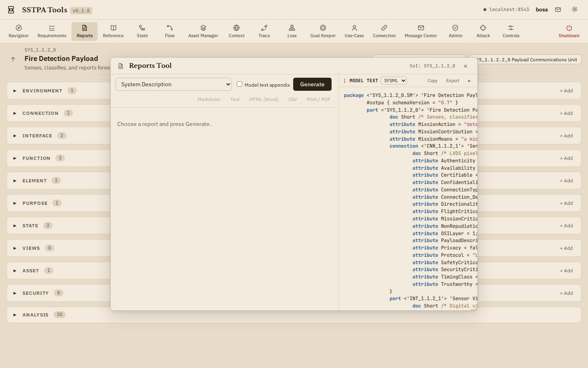
Task: Open the System Description report dropdown
Action: 174,84
